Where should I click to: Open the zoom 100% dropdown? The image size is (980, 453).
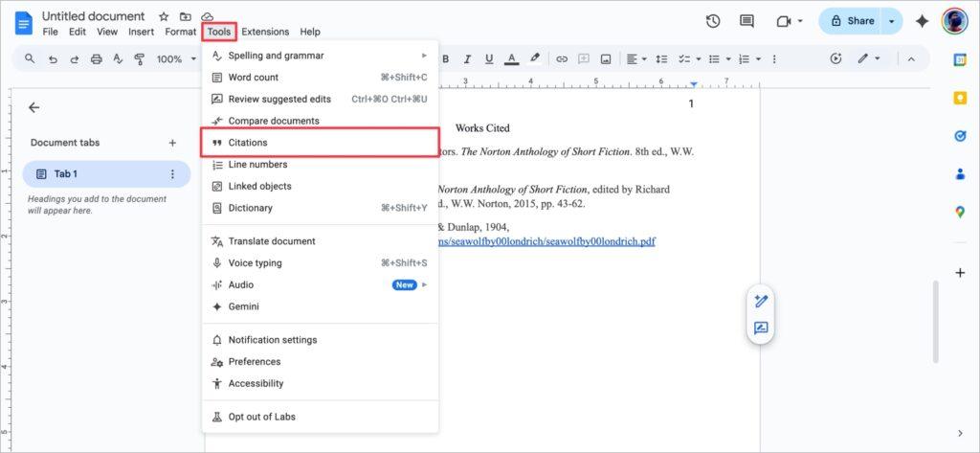[176, 58]
